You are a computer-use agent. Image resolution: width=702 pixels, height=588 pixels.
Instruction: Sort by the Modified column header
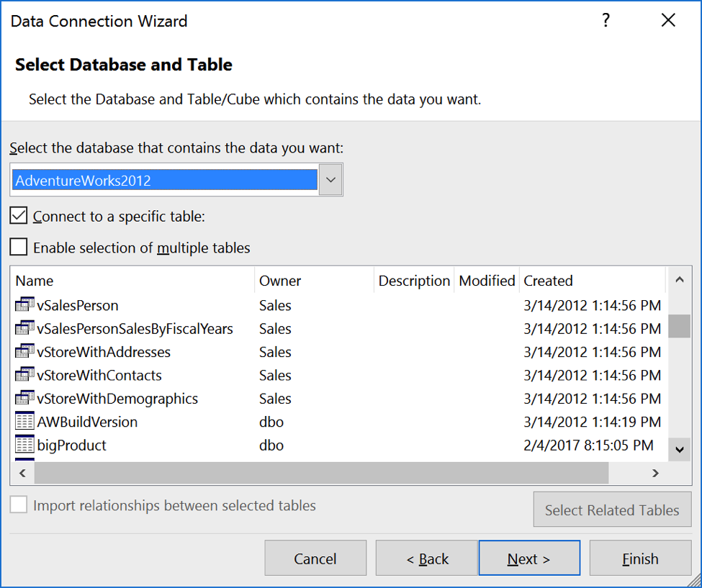pyautogui.click(x=487, y=281)
